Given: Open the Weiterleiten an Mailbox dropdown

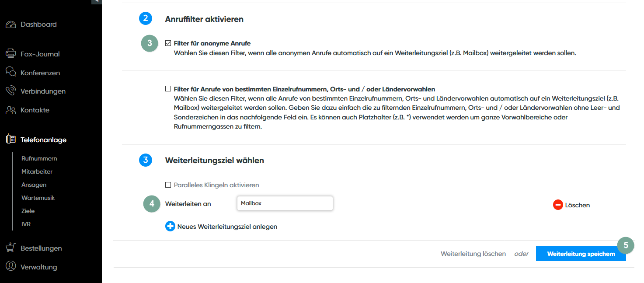Looking at the screenshot, I should coord(285,203).
